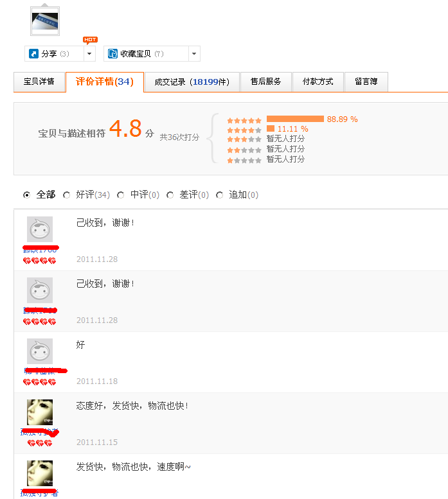This screenshot has height=499, width=448.
Task: Expand the 收藏宝贝 dropdown arrow
Action: tap(194, 54)
